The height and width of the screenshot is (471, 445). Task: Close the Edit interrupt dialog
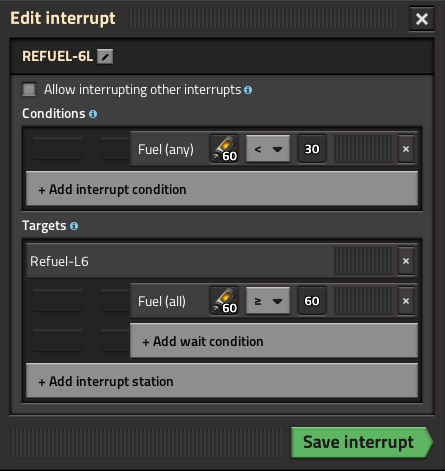coord(422,19)
